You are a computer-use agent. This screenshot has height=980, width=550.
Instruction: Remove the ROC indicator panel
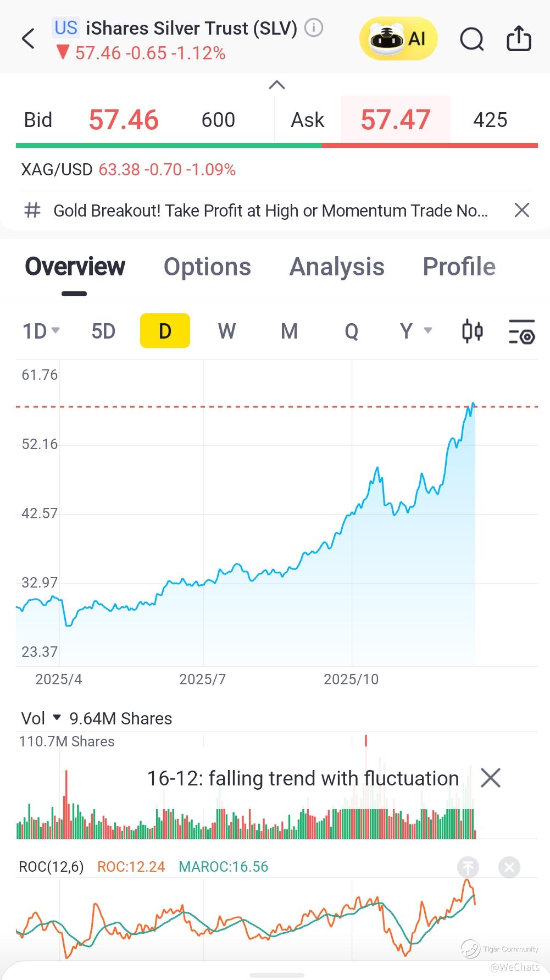(x=509, y=867)
